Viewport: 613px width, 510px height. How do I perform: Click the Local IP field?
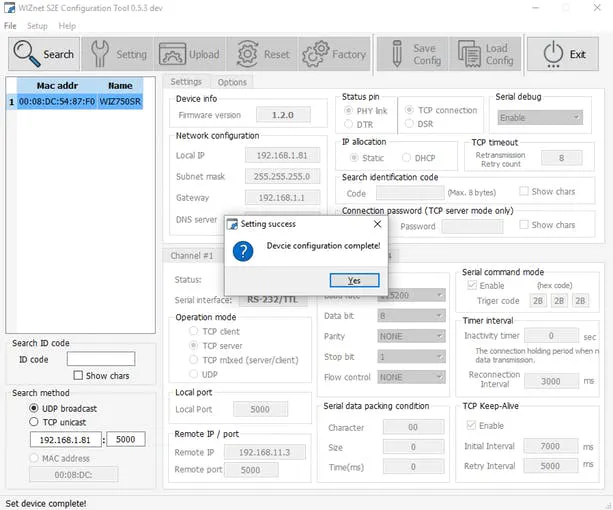point(282,155)
